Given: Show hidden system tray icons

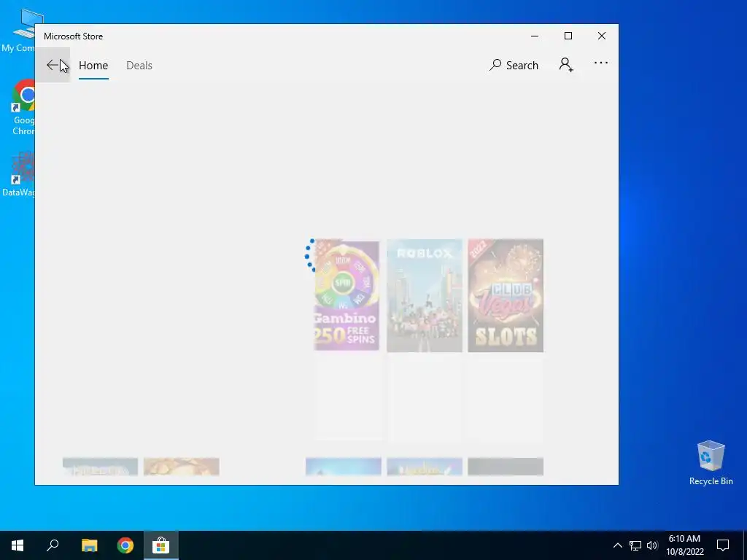Looking at the screenshot, I should [617, 545].
